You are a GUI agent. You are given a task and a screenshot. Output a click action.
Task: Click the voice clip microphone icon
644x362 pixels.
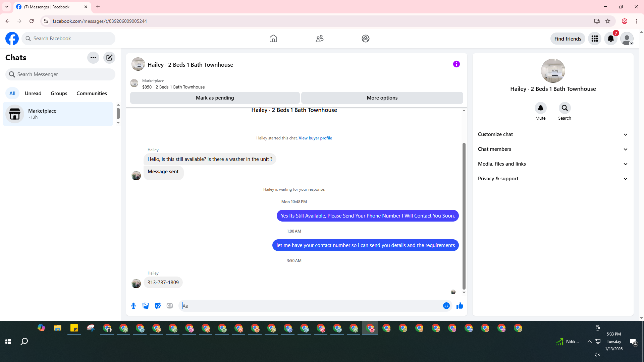(x=133, y=306)
